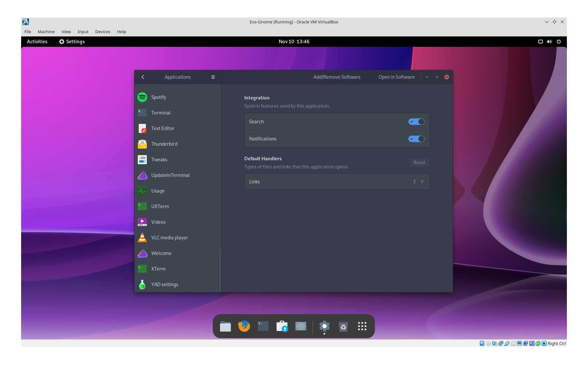Screen dimensions: 588x372
Task: Click Open in Software button
Action: pyautogui.click(x=396, y=77)
